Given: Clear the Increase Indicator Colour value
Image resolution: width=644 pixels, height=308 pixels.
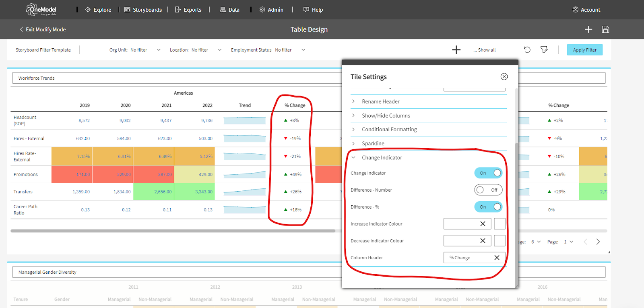Looking at the screenshot, I should pyautogui.click(x=483, y=224).
